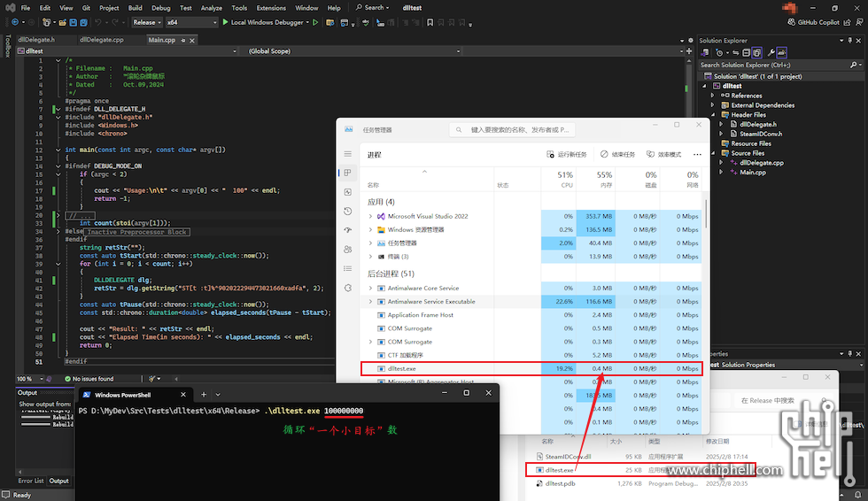Click 效率模式 button in Task Manager
The width and height of the screenshot is (868, 501).
pos(663,154)
